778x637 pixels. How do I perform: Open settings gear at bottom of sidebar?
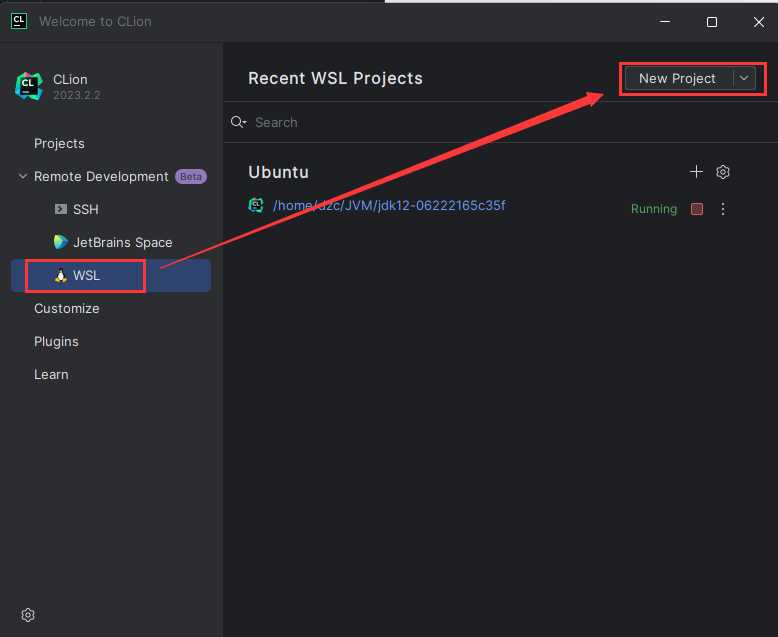click(x=28, y=615)
